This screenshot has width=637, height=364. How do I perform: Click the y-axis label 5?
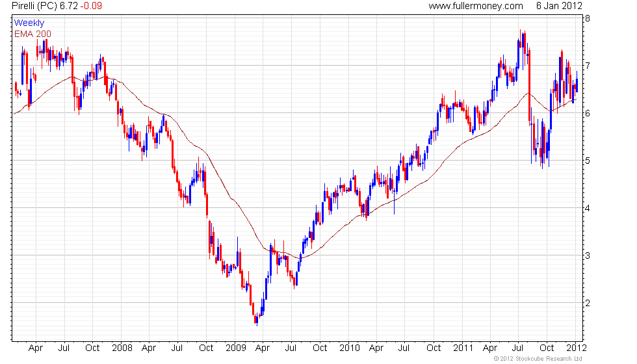pyautogui.click(x=588, y=161)
